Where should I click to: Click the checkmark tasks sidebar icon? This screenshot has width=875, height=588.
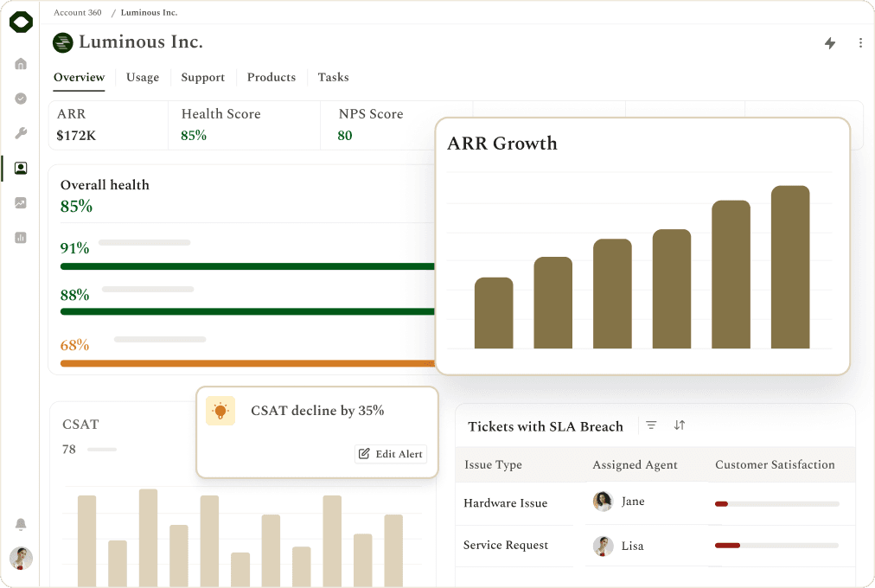[x=21, y=99]
